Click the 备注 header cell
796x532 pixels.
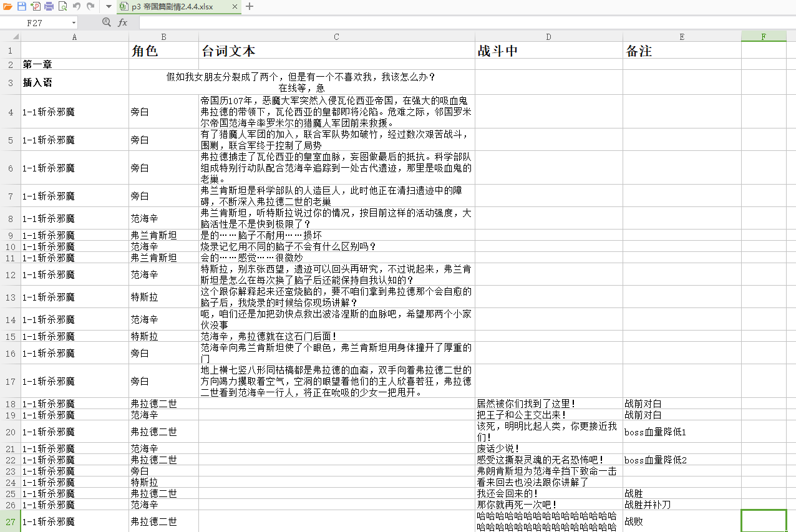pyautogui.click(x=682, y=51)
